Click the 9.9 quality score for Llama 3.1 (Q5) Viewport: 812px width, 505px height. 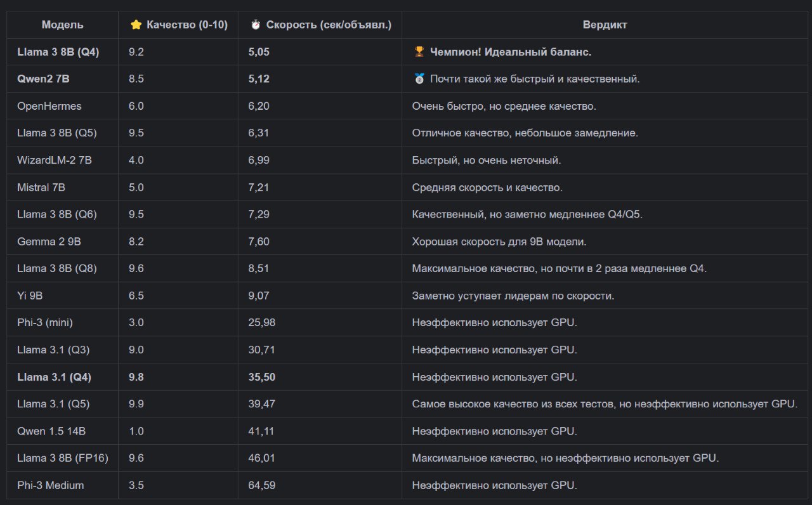136,404
